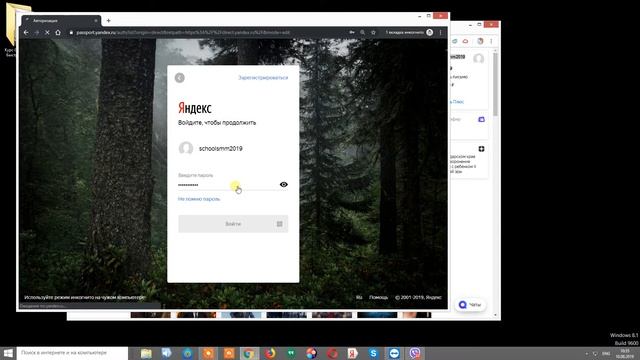Open the Чаты chat button in background window
The width and height of the screenshot is (640, 360).
point(470,304)
